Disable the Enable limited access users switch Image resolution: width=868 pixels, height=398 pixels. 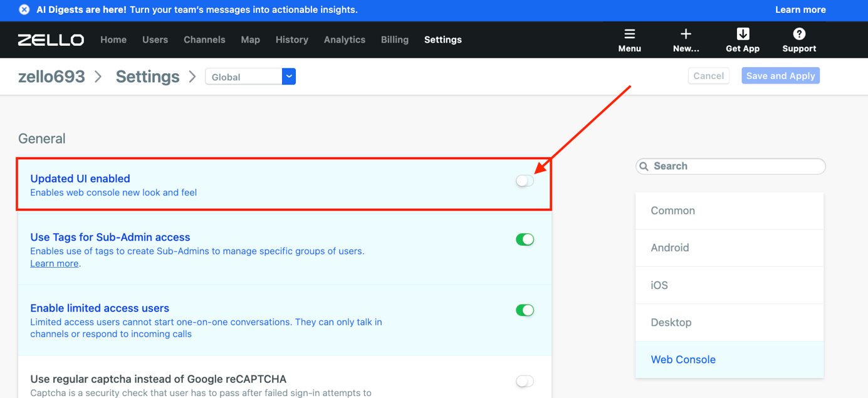525,310
